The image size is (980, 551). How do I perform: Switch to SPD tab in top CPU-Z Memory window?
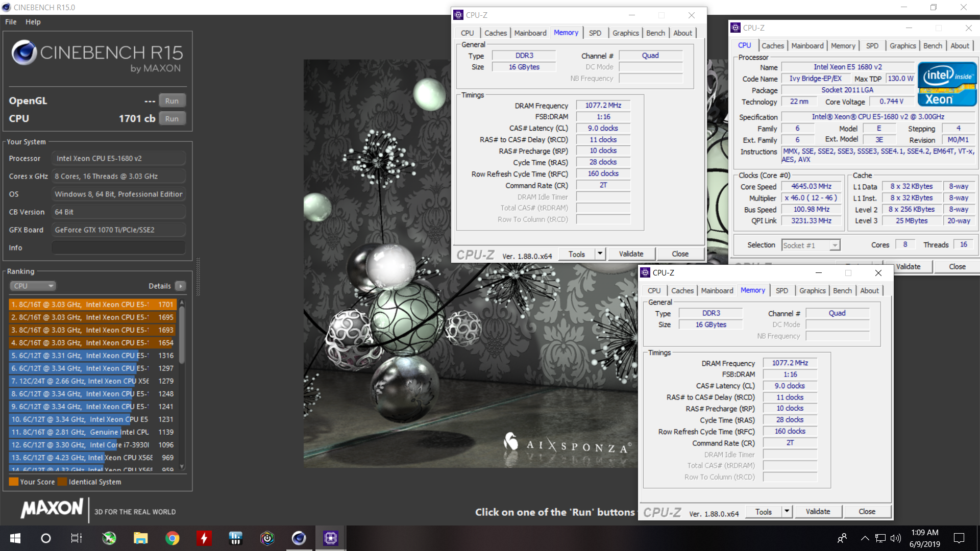click(595, 33)
